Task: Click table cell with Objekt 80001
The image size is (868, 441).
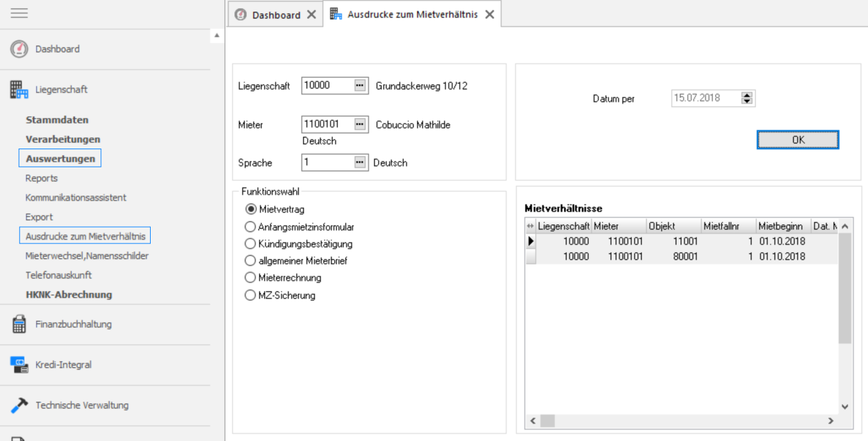Action: tap(674, 256)
